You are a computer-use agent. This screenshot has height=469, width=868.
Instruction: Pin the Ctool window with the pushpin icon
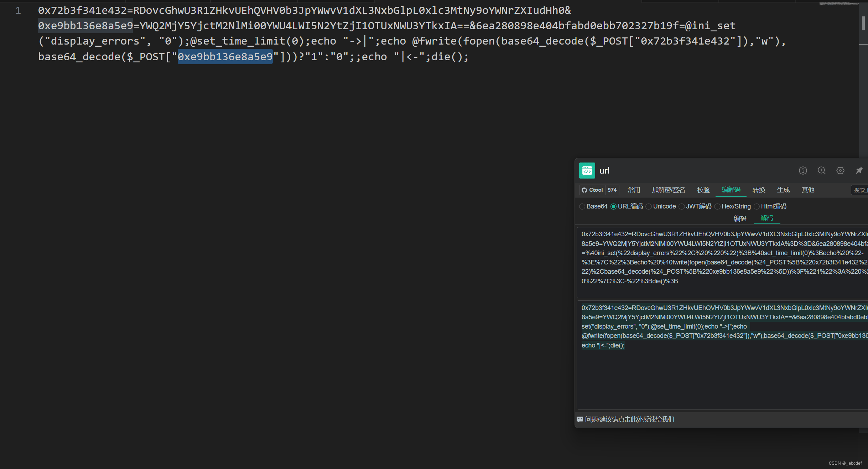(859, 171)
